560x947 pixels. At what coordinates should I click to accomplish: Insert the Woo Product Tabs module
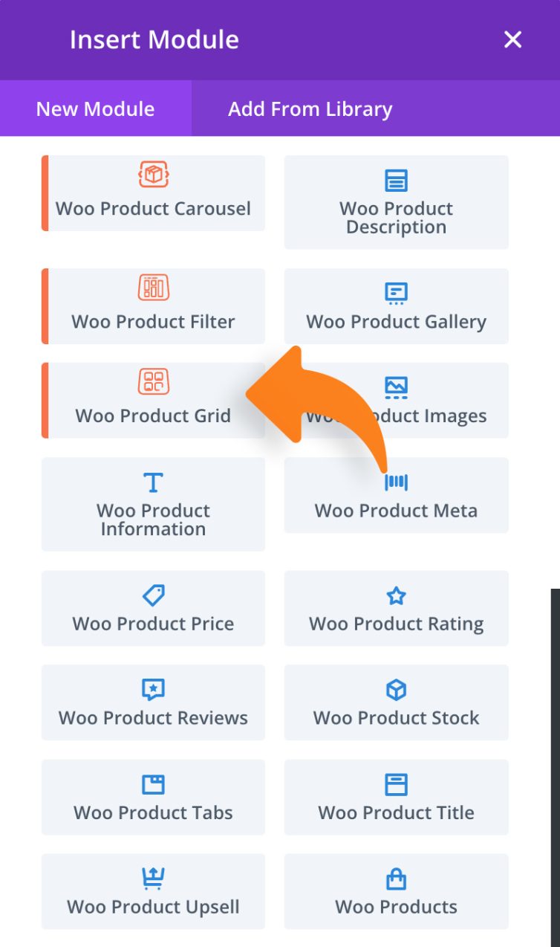point(153,797)
